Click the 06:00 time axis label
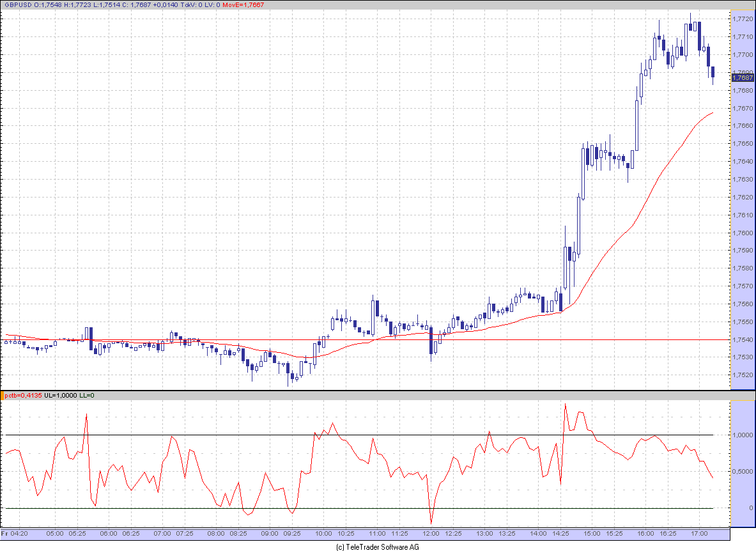756x551 pixels. (x=109, y=533)
